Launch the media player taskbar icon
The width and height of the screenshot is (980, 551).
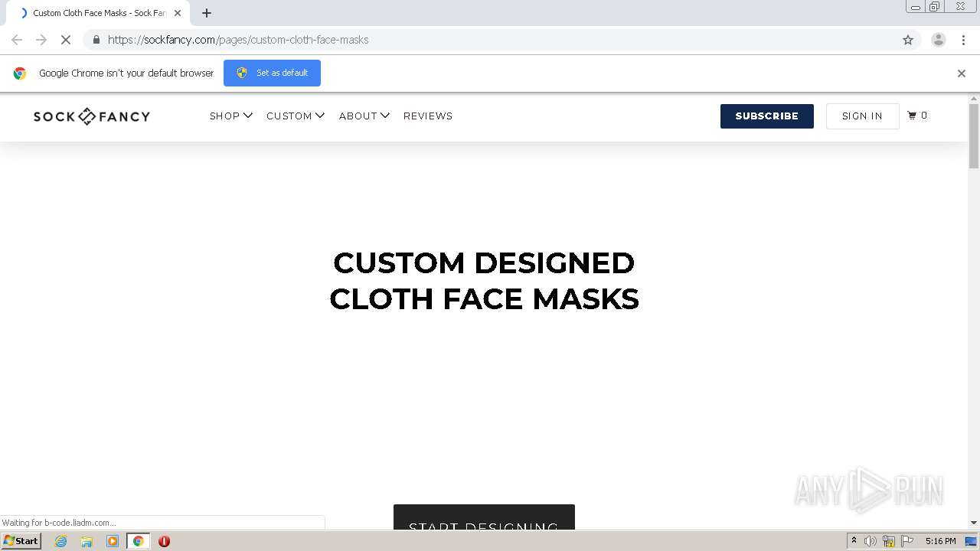(x=113, y=541)
